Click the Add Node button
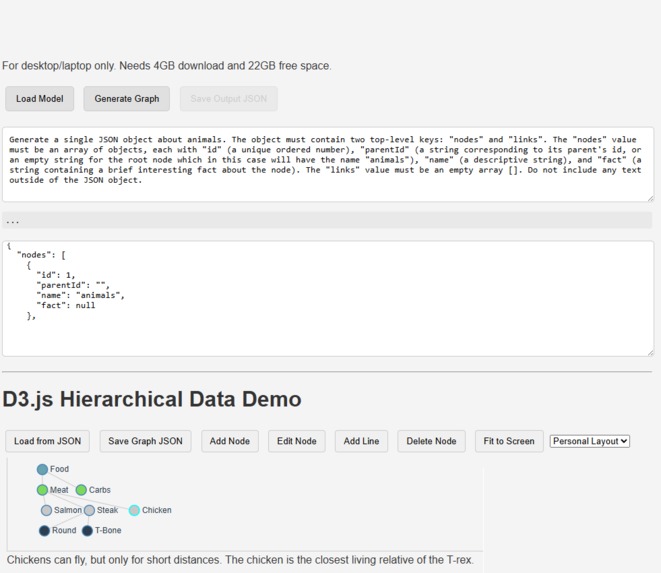The width and height of the screenshot is (661, 573). point(230,441)
